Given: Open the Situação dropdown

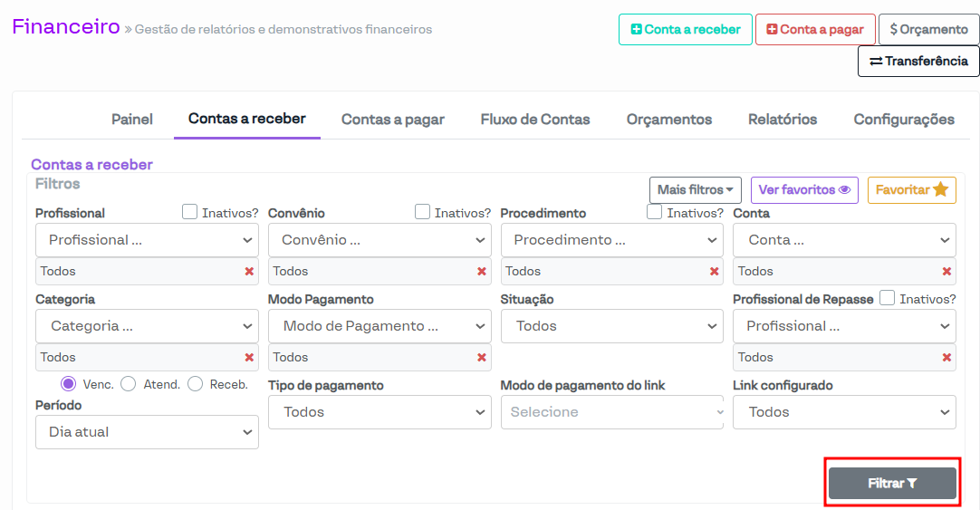Looking at the screenshot, I should coord(611,326).
